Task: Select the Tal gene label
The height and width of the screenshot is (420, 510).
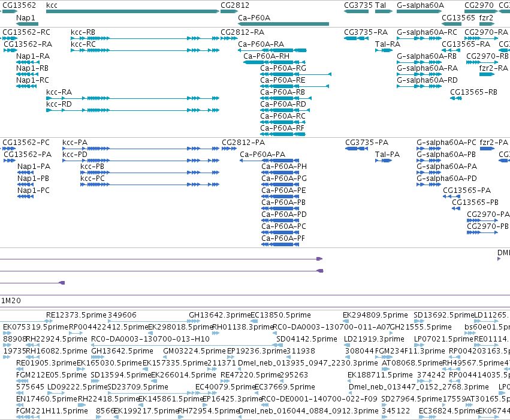Action: coord(380,5)
